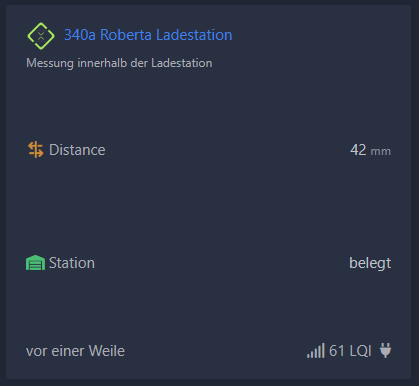419x386 pixels.
Task: Click the orange Distance arrows icon
Action: tap(36, 149)
